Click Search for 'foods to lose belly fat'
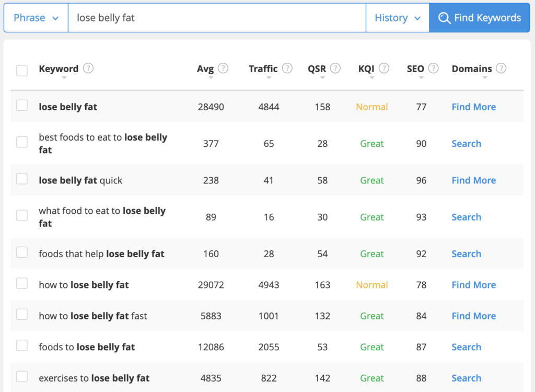The width and height of the screenshot is (535, 392). click(x=466, y=347)
